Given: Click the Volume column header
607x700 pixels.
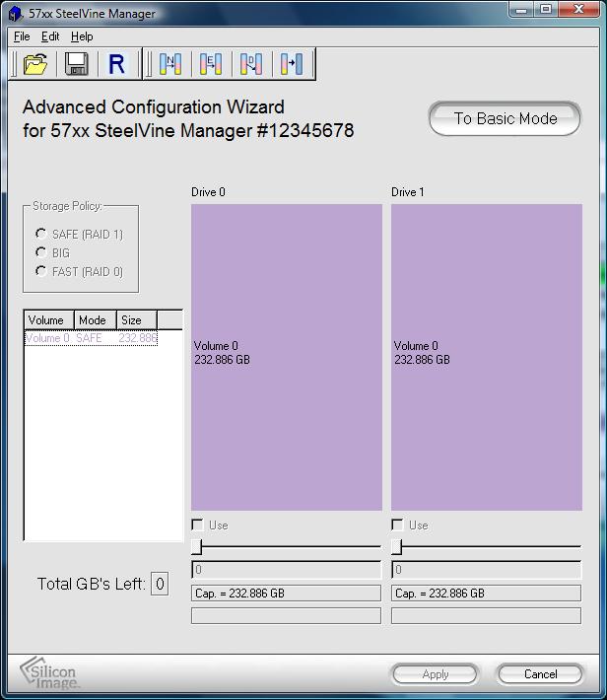Looking at the screenshot, I should click(49, 320).
